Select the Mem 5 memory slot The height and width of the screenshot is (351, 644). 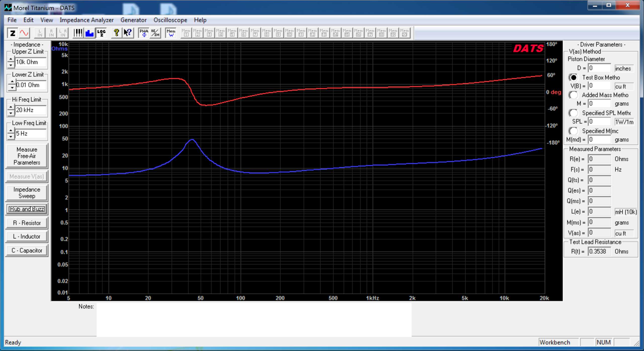pyautogui.click(x=232, y=33)
